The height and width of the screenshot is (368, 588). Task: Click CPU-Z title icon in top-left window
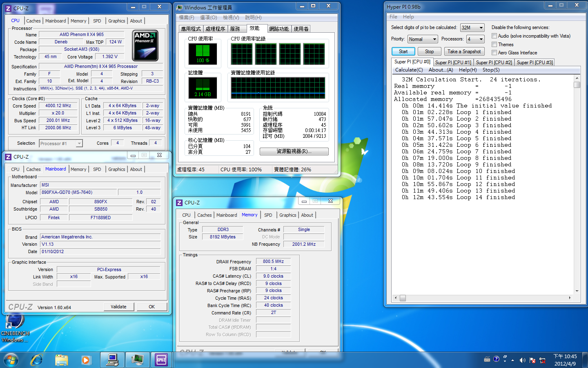point(8,8)
